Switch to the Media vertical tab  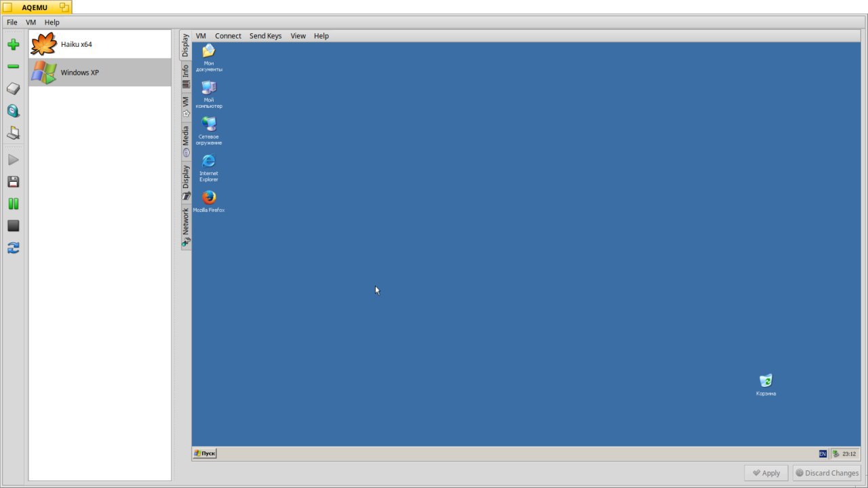point(186,141)
